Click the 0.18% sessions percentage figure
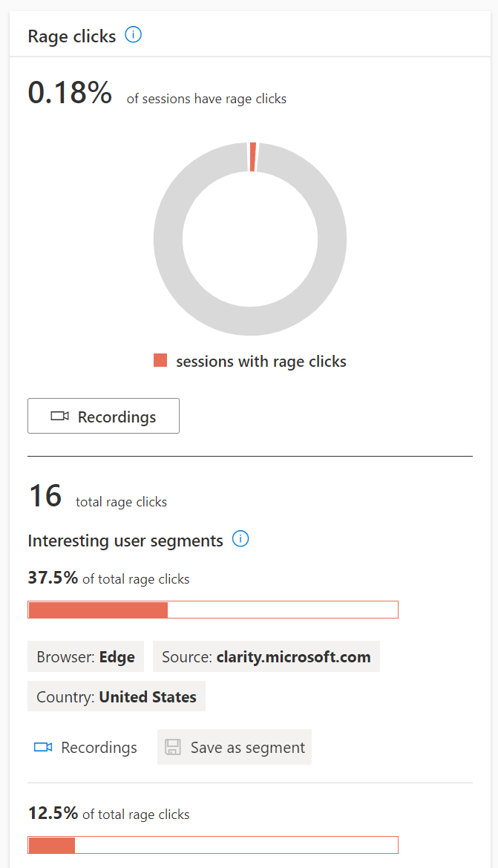The width and height of the screenshot is (498, 868). pos(70,93)
